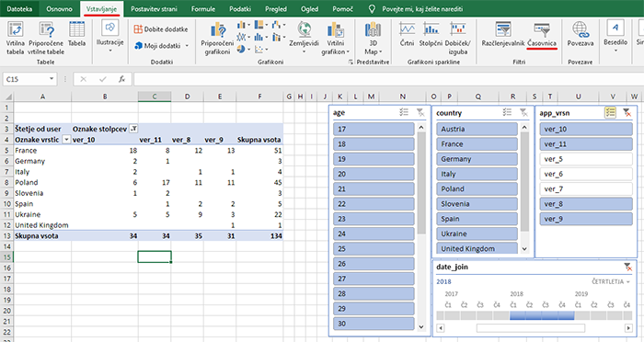Insert a Razčlenjevalnik slicer

click(x=503, y=34)
